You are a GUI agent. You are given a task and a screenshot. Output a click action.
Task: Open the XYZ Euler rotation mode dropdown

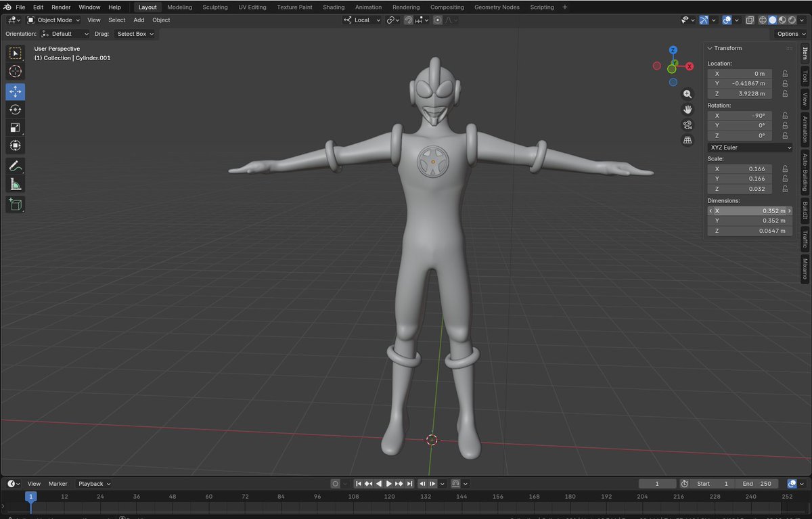750,147
